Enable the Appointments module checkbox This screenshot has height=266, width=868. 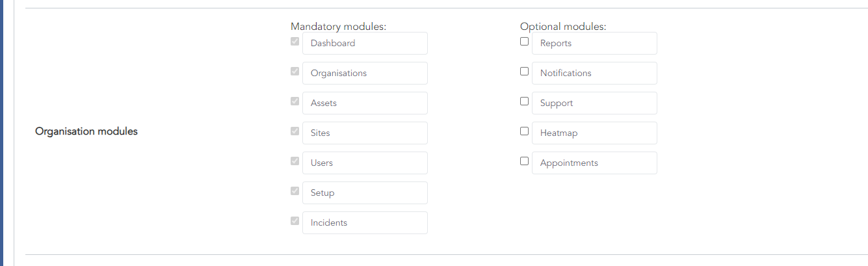click(x=524, y=161)
